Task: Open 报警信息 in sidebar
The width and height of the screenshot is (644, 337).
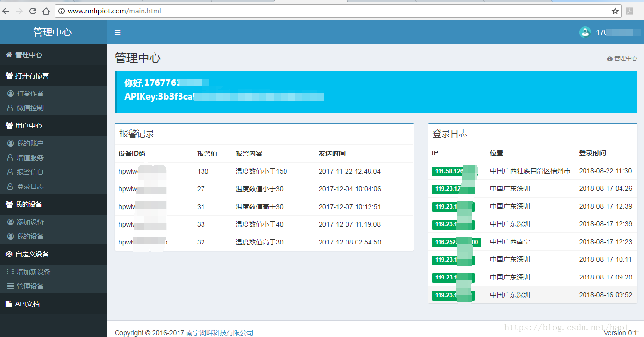Action: [x=54, y=172]
